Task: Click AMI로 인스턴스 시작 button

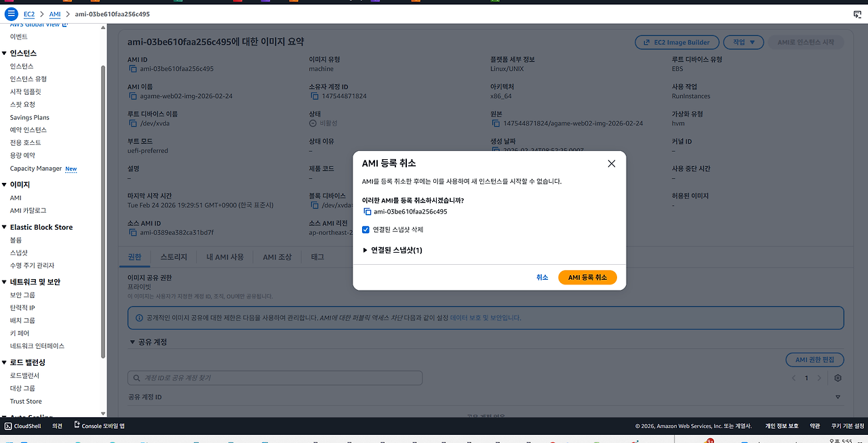Action: coord(806,42)
